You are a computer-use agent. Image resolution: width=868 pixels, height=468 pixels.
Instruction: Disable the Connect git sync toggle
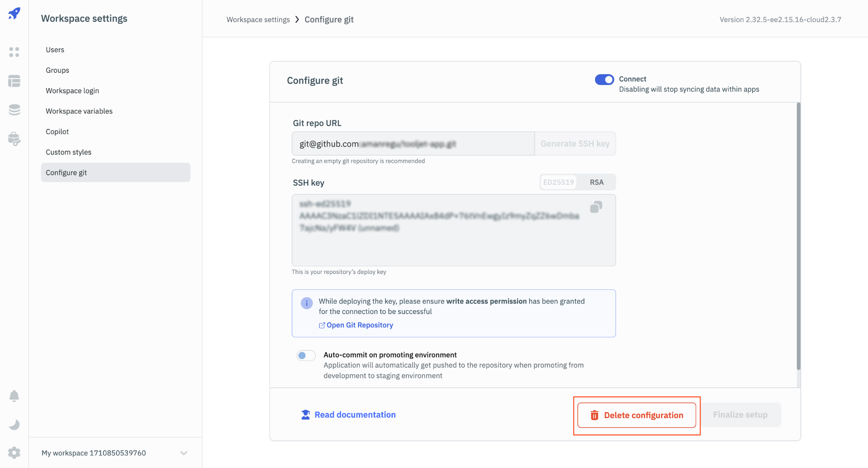(x=604, y=80)
